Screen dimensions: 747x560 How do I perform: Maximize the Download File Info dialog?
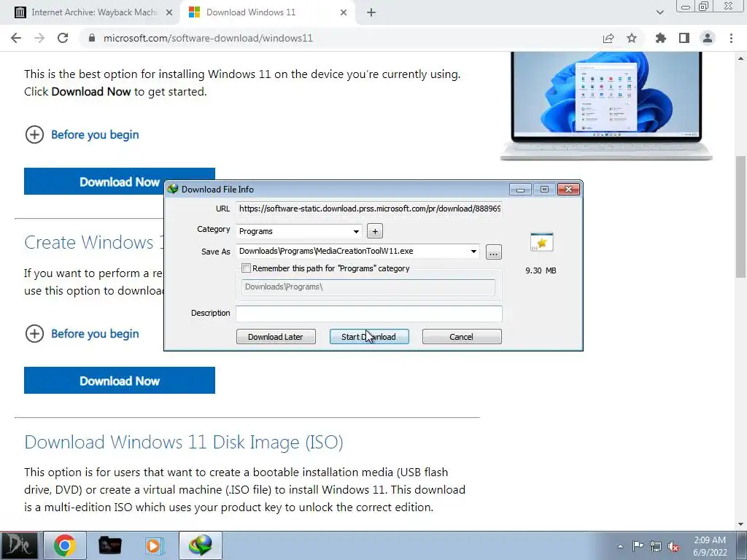click(x=544, y=190)
